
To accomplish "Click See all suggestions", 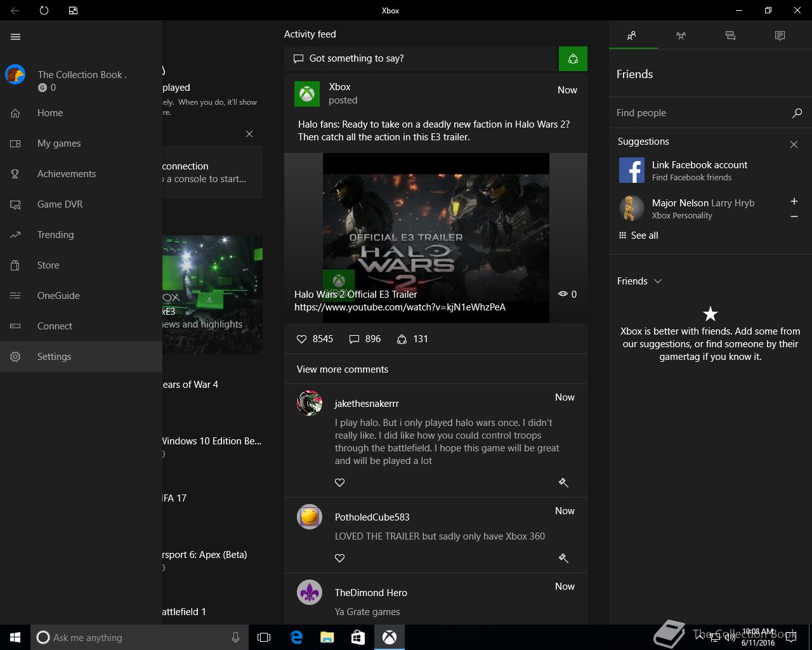I will tap(638, 235).
